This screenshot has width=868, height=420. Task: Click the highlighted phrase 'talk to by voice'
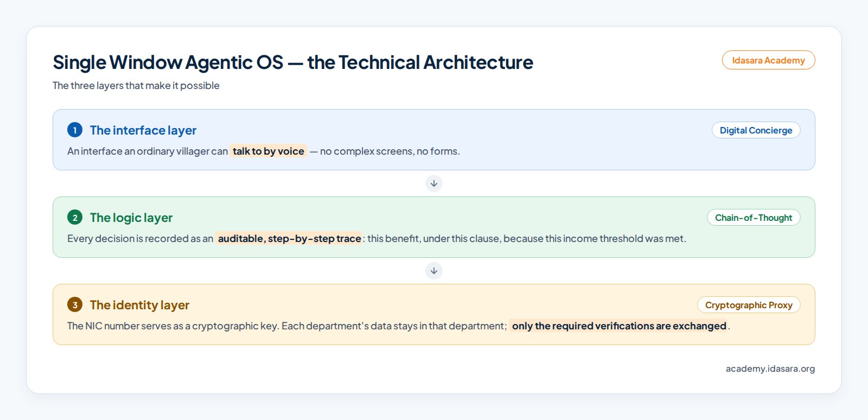[269, 151]
